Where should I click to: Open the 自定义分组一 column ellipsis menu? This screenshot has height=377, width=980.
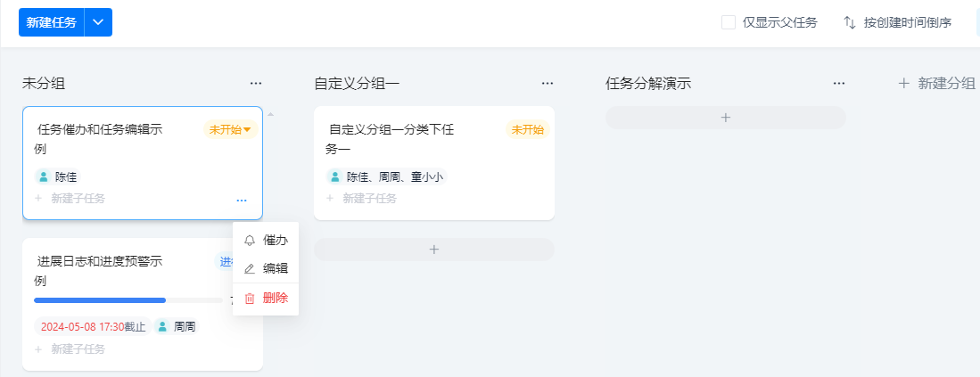point(548,83)
